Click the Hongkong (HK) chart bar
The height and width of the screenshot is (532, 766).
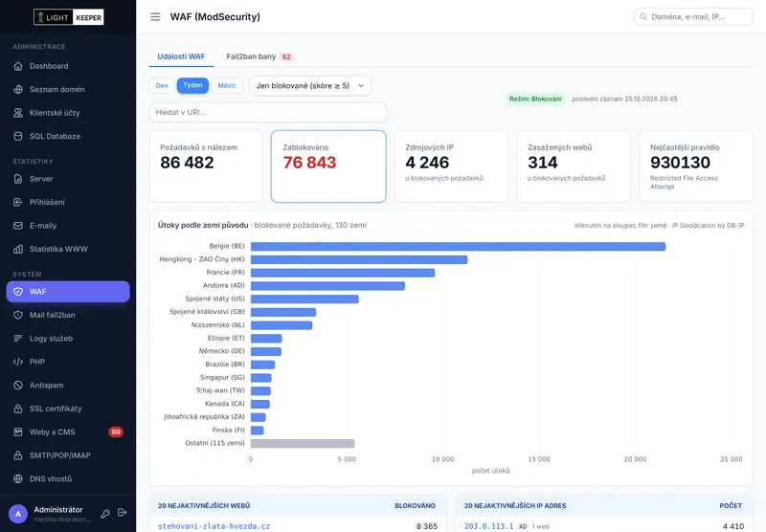(x=359, y=259)
